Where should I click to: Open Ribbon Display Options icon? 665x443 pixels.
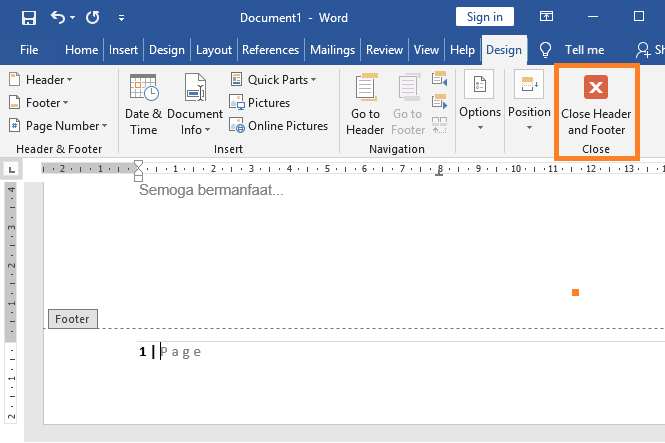546,17
